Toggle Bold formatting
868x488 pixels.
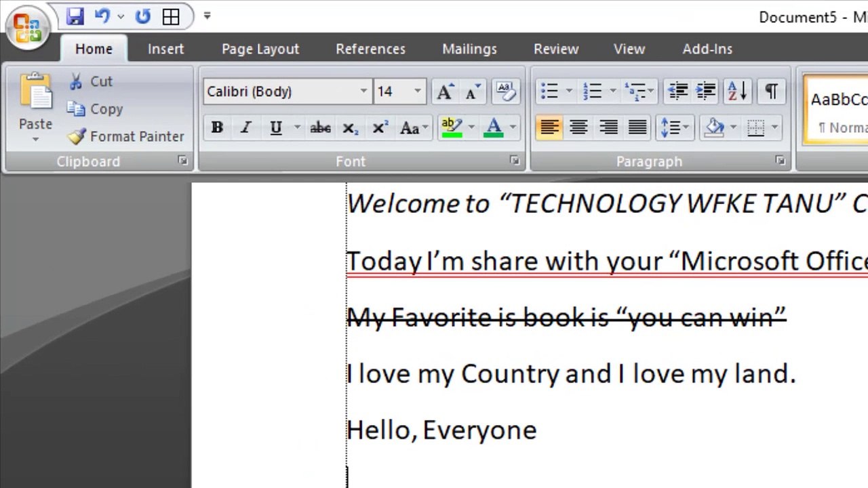pos(217,127)
